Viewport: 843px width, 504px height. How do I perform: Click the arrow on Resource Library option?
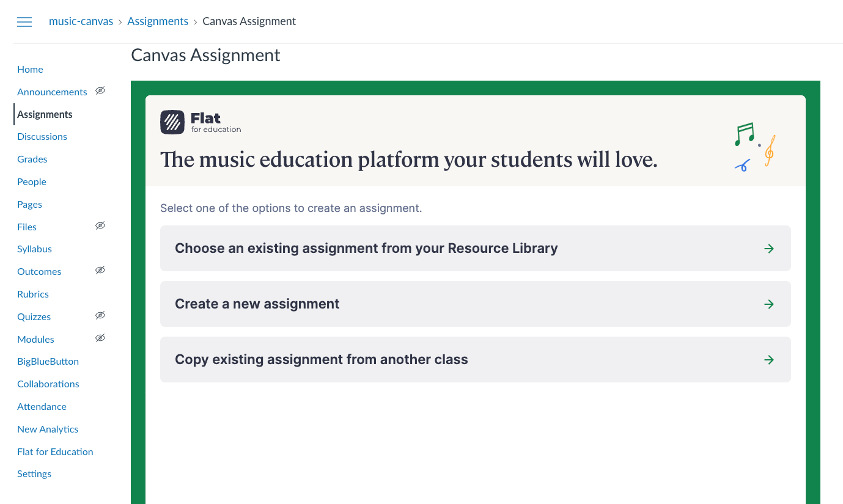pos(769,248)
